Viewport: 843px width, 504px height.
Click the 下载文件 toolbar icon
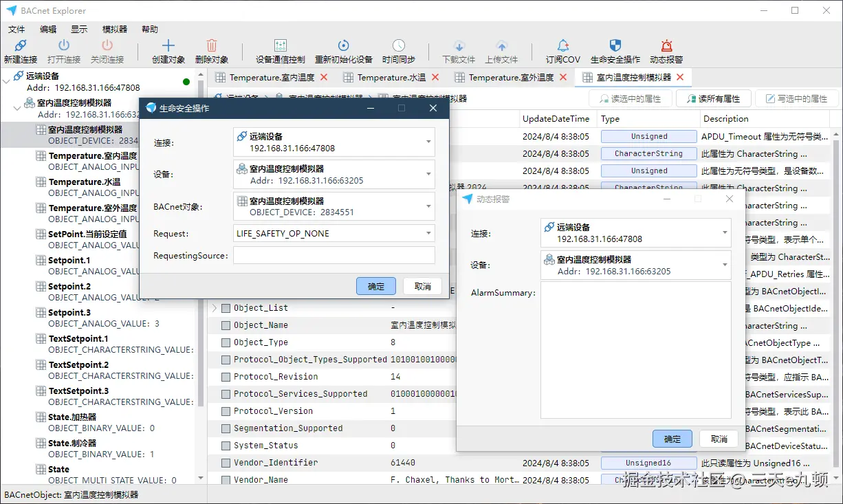(x=459, y=46)
